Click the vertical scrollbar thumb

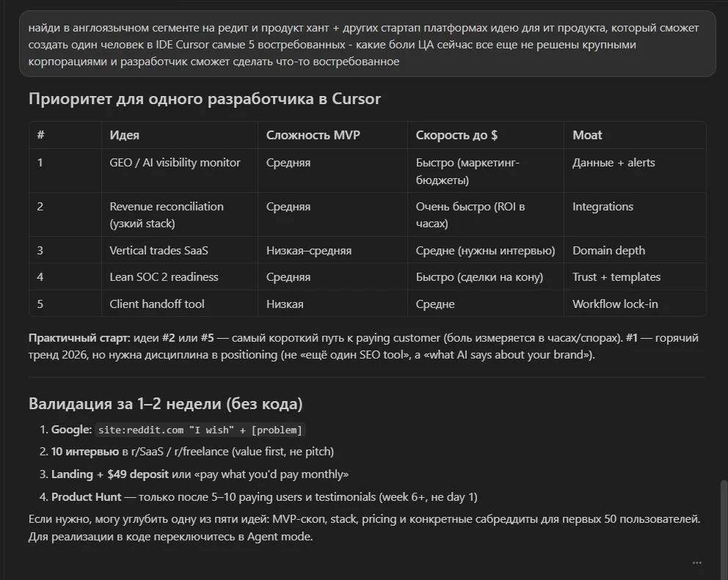pyautogui.click(x=723, y=529)
